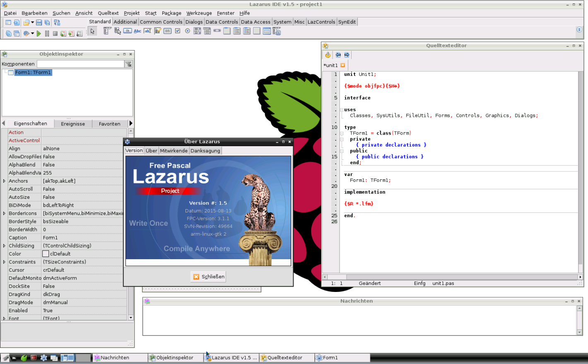
Task: Click the green Run (Start) icon
Action: tap(39, 34)
